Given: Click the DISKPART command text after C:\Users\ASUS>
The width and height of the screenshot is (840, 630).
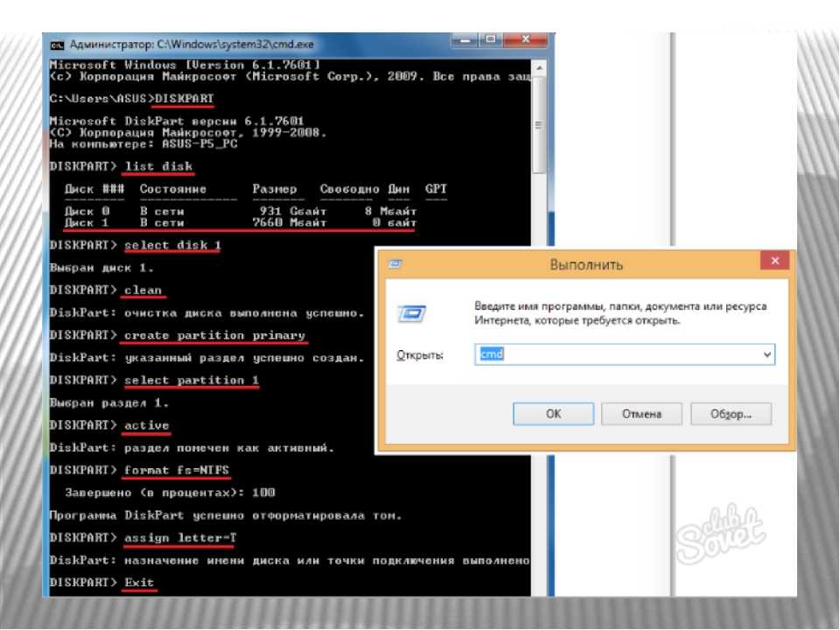Looking at the screenshot, I should pyautogui.click(x=184, y=99).
